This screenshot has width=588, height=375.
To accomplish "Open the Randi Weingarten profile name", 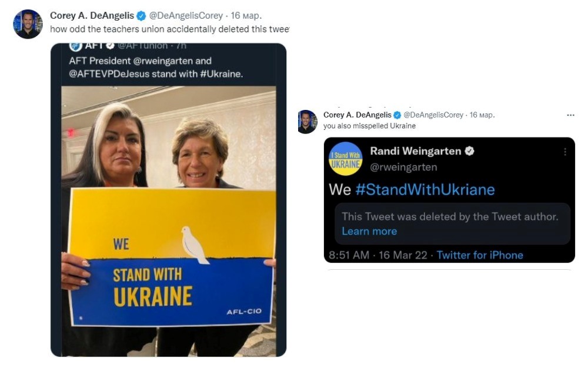I will [415, 151].
